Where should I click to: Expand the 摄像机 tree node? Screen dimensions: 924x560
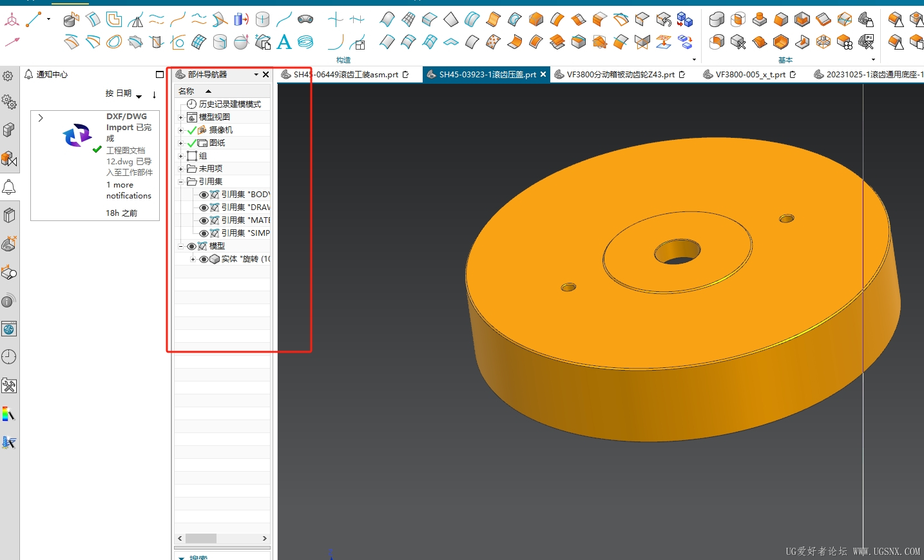tap(181, 130)
